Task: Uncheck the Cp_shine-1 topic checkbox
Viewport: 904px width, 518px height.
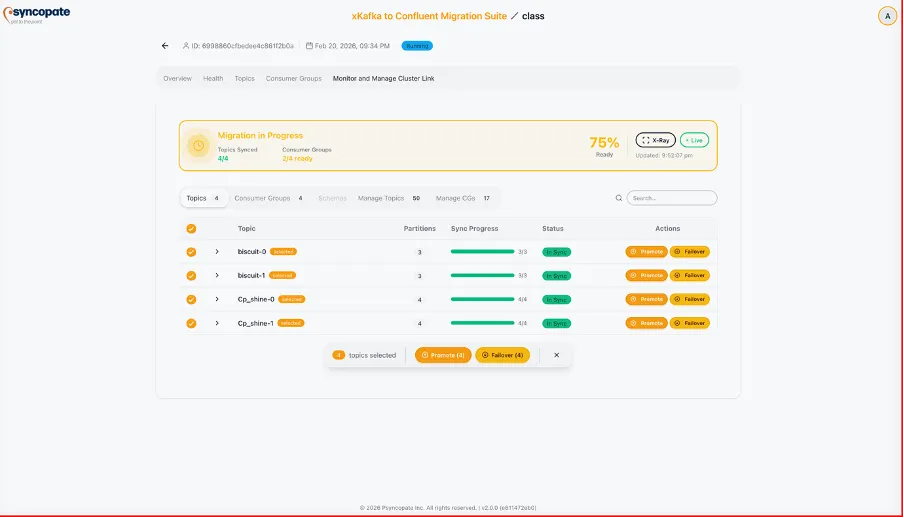Action: point(191,324)
